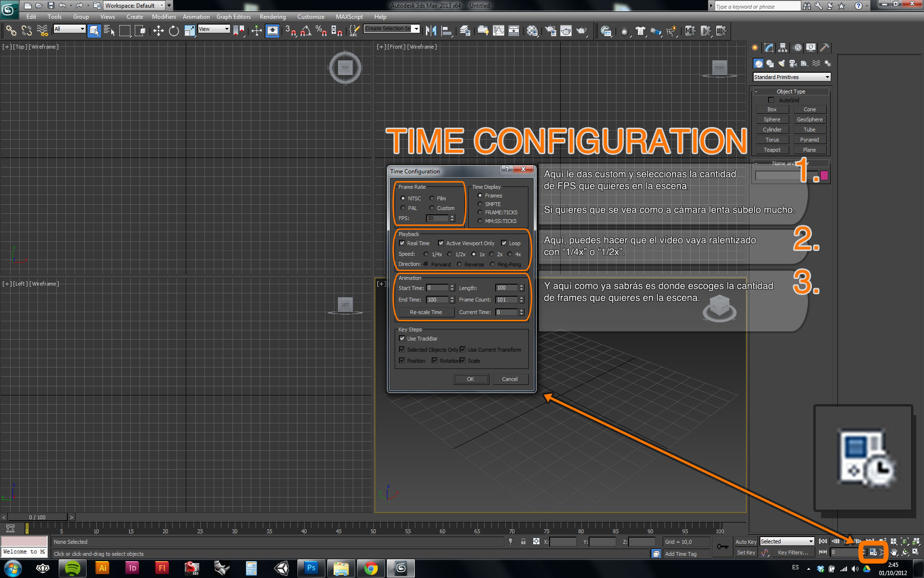Expand the Workspace Default dropdown
This screenshot has height=578, width=924.
click(161, 6)
